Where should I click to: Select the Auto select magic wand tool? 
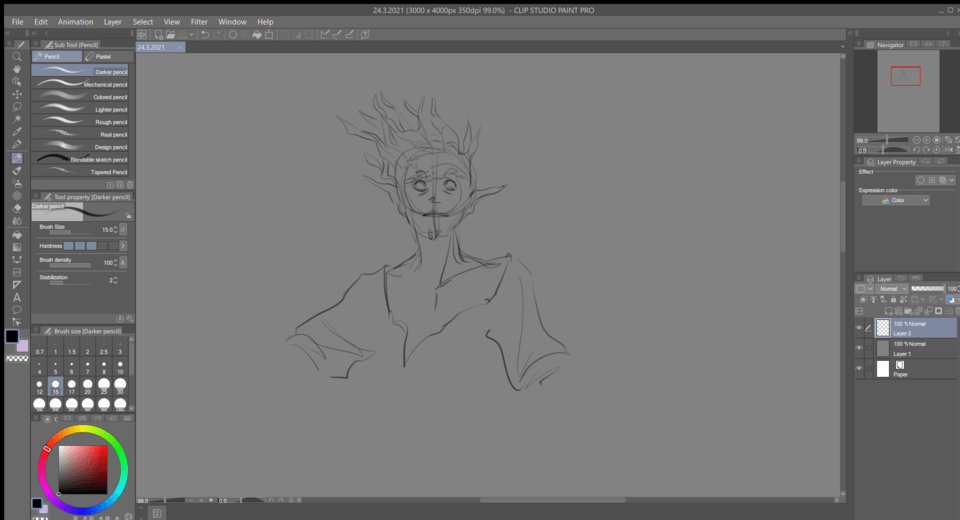tap(17, 119)
